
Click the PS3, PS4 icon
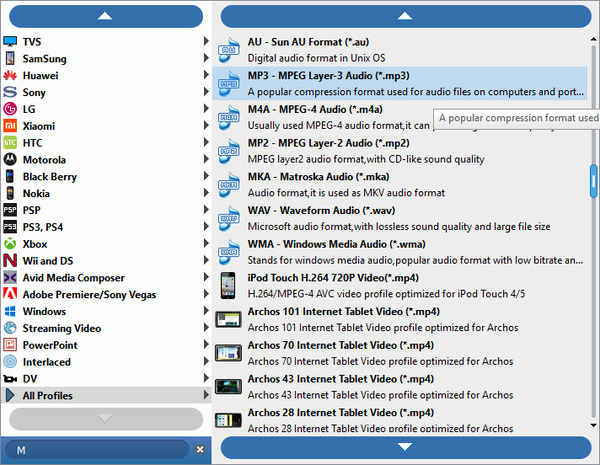click(x=10, y=227)
